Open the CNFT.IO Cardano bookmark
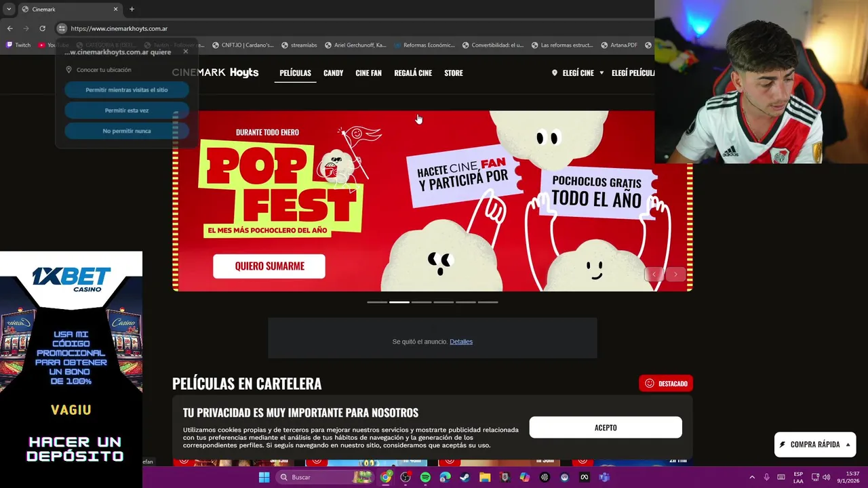This screenshot has height=488, width=868. coord(243,45)
